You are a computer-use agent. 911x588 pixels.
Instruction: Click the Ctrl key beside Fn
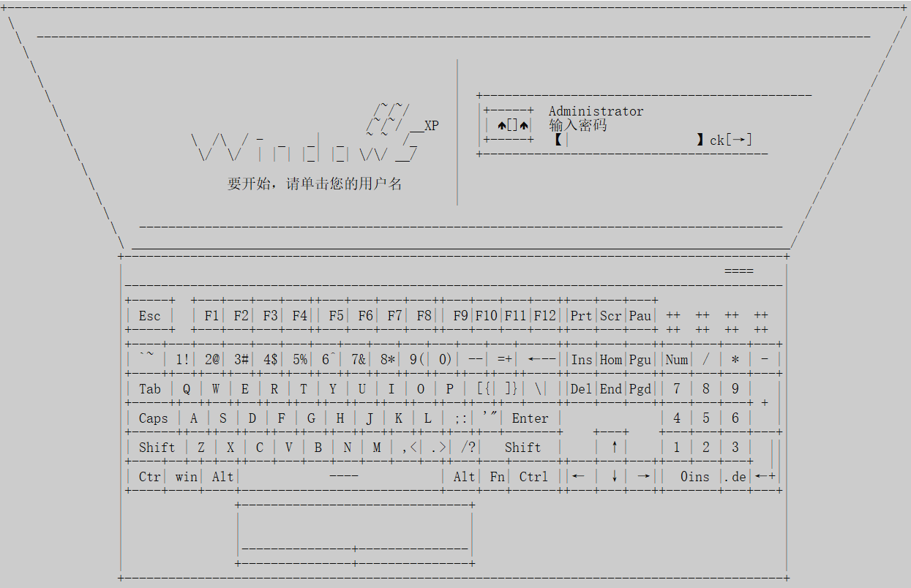(534, 477)
